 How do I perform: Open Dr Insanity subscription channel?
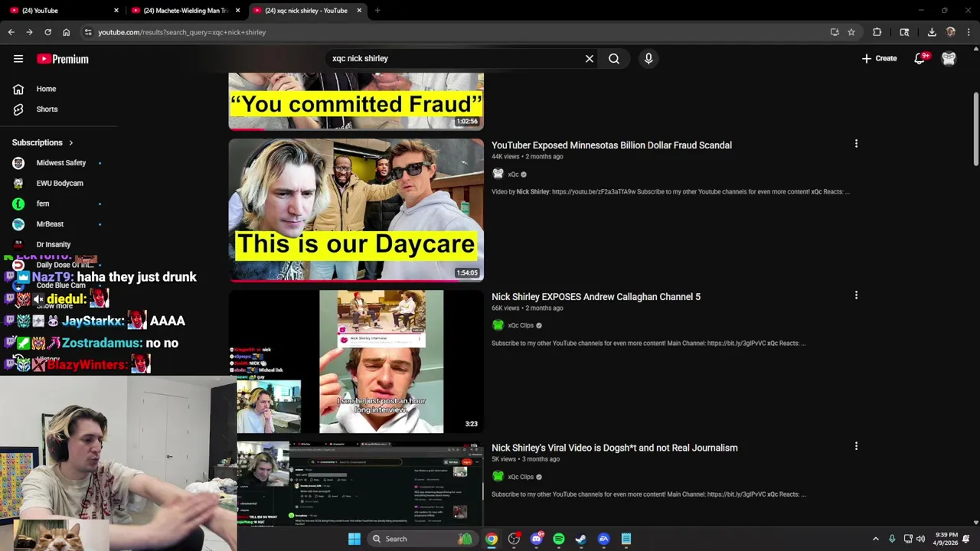pos(54,245)
